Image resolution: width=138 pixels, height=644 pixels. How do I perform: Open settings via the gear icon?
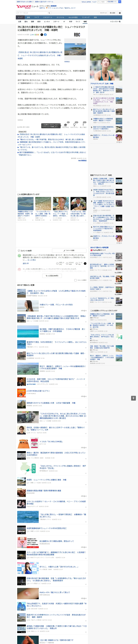click(120, 13)
